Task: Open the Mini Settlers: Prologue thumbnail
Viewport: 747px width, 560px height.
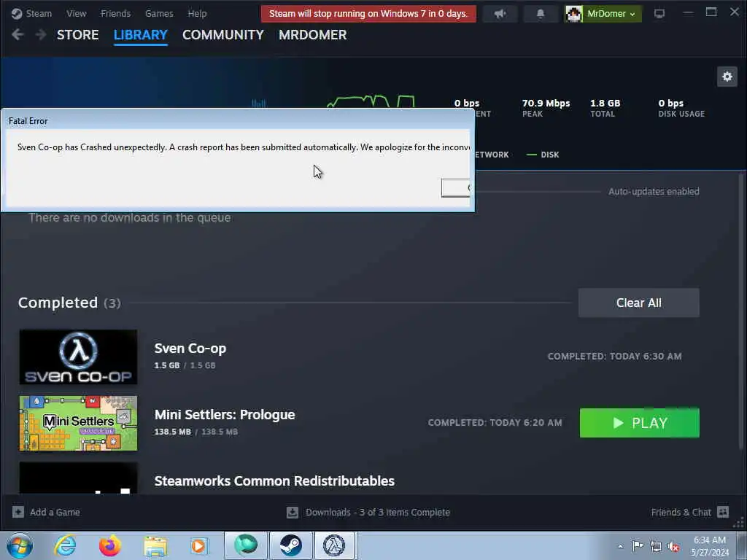Action: coord(78,423)
